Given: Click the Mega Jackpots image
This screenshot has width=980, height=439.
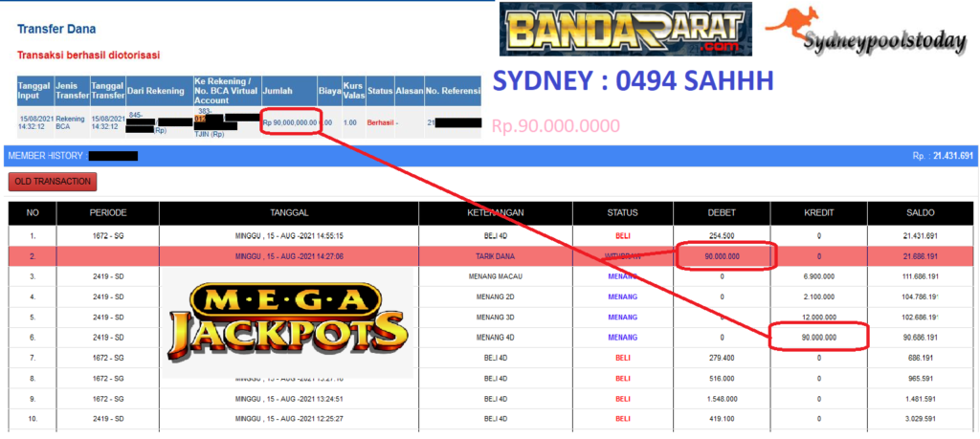Looking at the screenshot, I should point(287,321).
